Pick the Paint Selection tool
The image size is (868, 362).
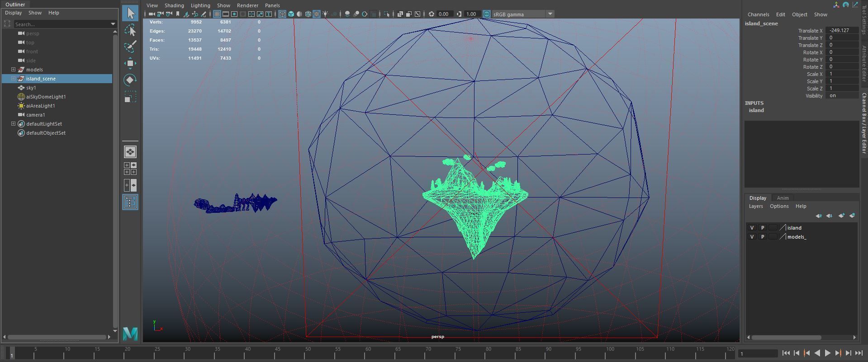coord(130,47)
